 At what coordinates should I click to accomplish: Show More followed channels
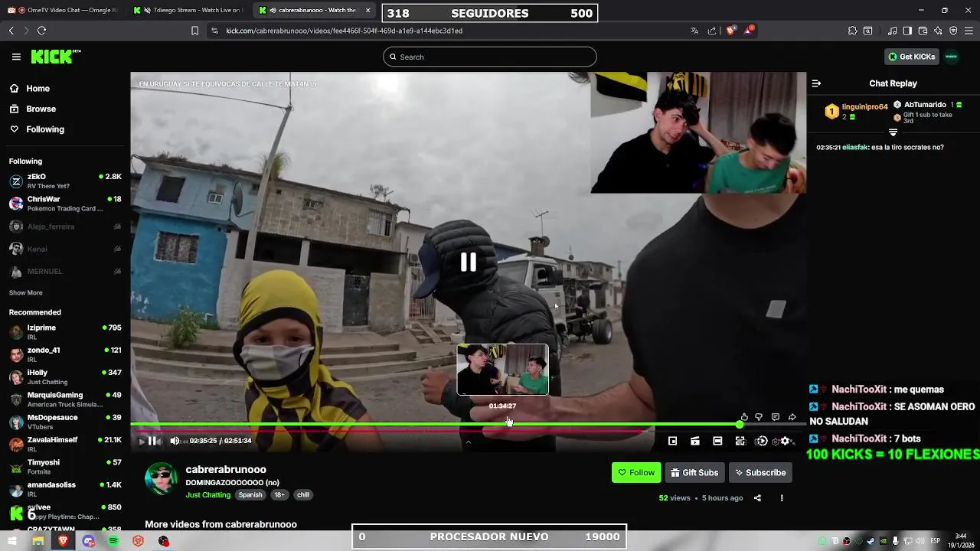(x=26, y=293)
